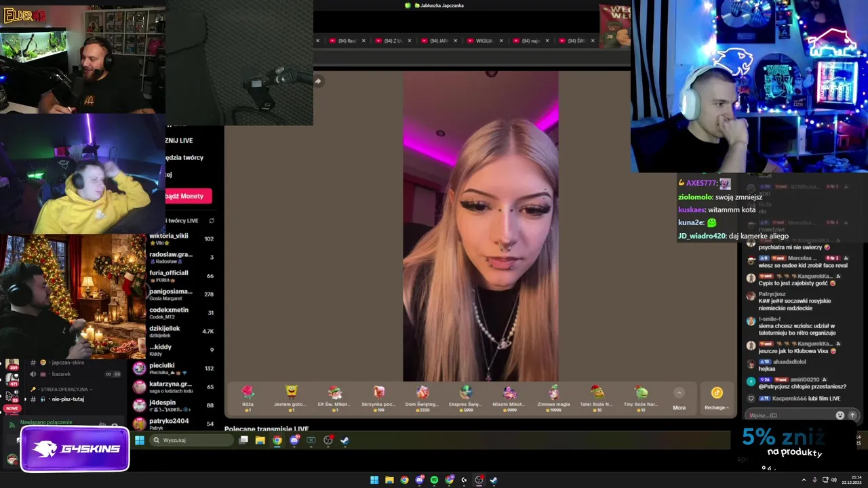Open patryko2404 live stream
Viewport: 868px width, 488px height.
pyautogui.click(x=175, y=424)
